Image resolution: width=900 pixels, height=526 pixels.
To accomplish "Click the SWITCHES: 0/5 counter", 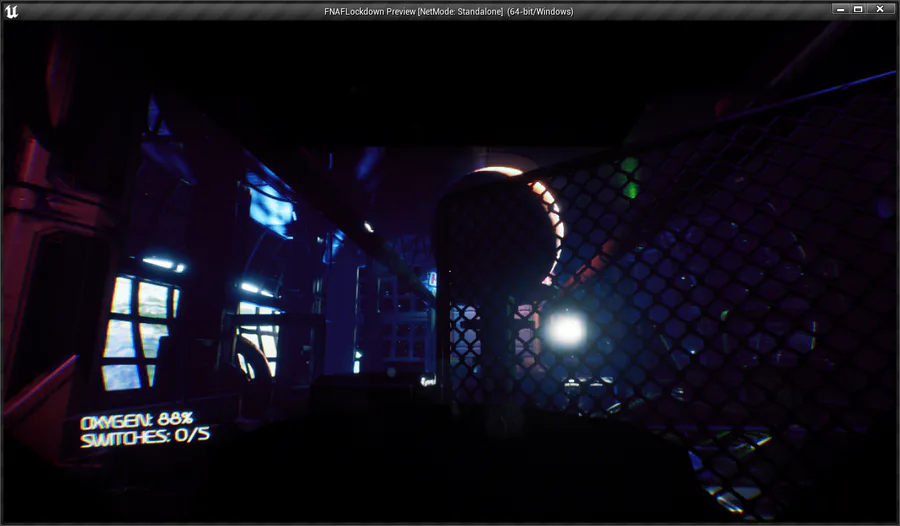I will (x=145, y=437).
